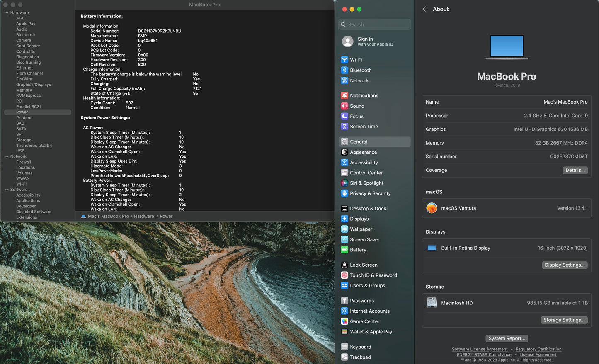Click the Passwords key icon
The width and height of the screenshot is (599, 364).
[344, 301]
